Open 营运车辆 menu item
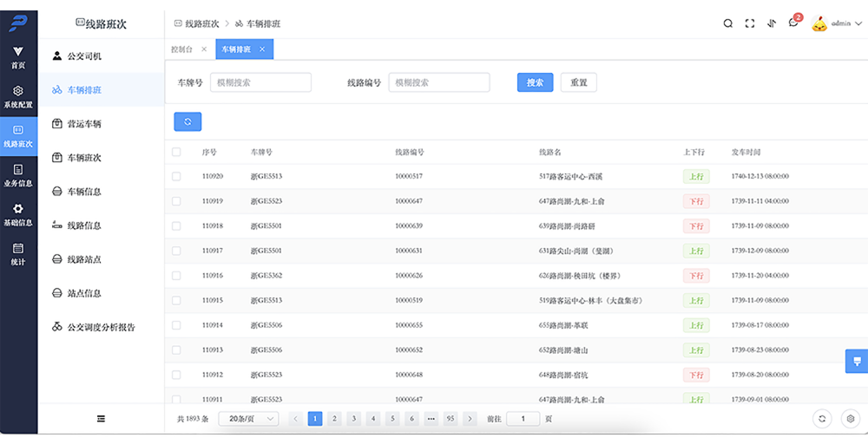Screen dimensions: 868x444 click(x=102, y=124)
